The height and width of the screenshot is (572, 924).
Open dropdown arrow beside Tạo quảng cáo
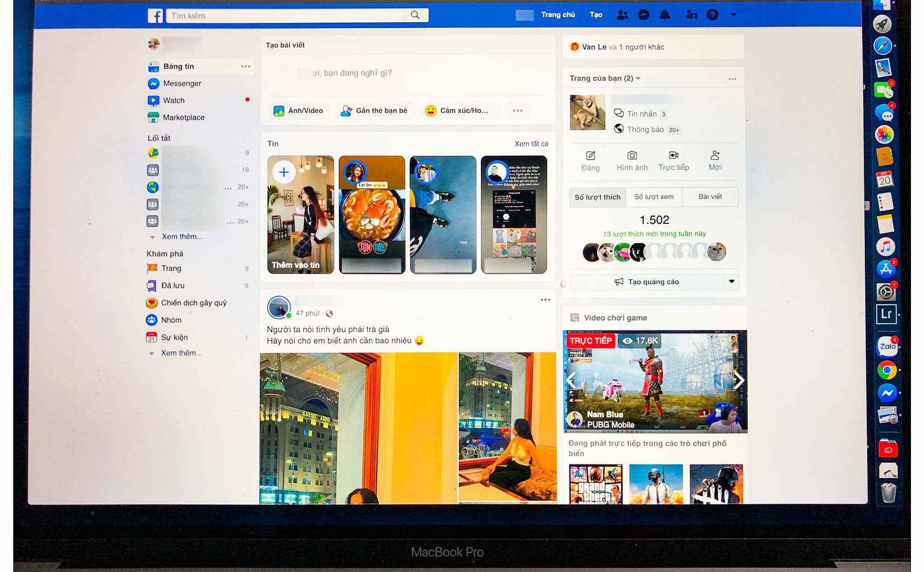tap(731, 282)
